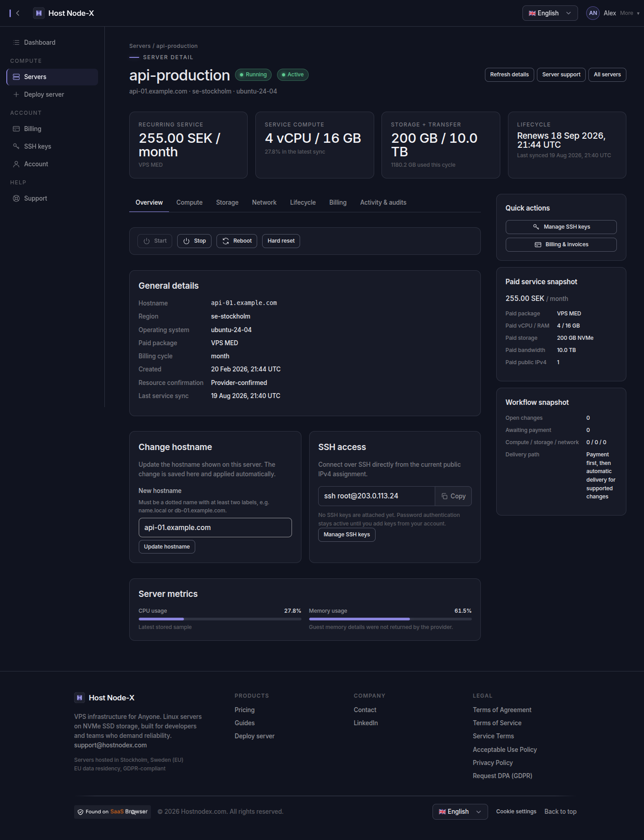Click Server support button
This screenshot has height=840, width=644.
click(x=561, y=75)
